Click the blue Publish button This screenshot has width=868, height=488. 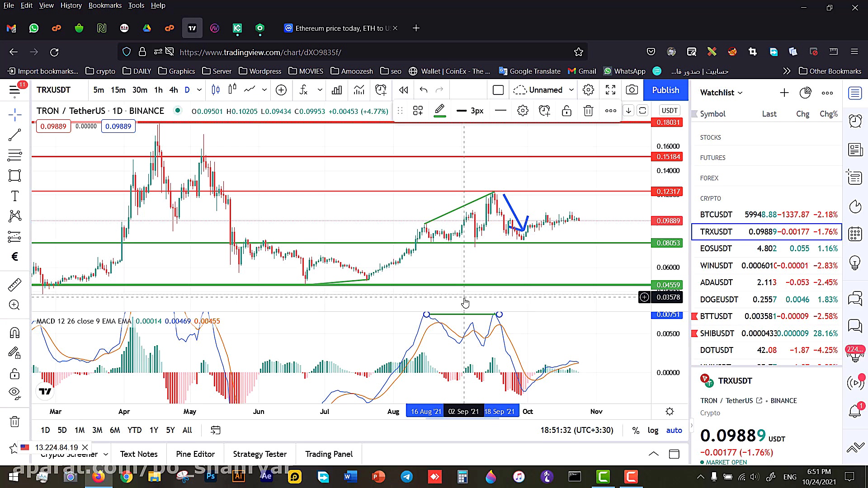[x=665, y=90]
